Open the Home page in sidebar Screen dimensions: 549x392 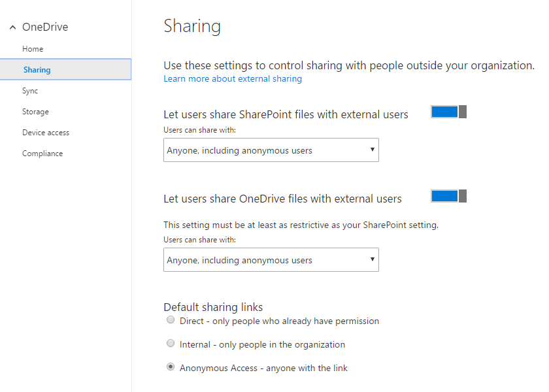(x=33, y=49)
